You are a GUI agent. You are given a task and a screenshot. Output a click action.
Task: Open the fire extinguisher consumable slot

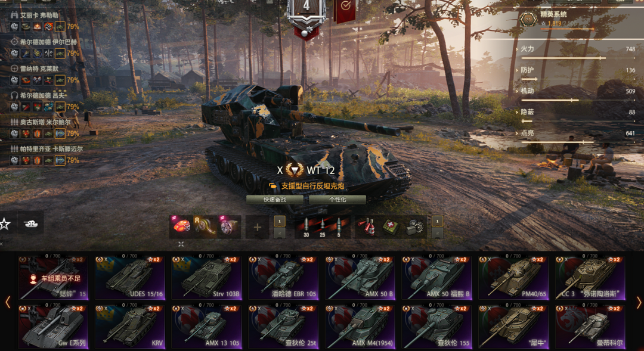pyautogui.click(x=366, y=226)
